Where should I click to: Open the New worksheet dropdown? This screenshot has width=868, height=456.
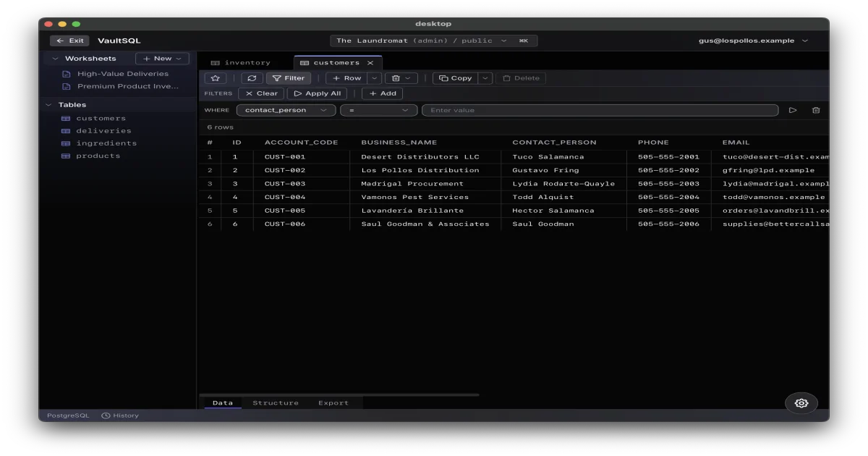click(162, 59)
